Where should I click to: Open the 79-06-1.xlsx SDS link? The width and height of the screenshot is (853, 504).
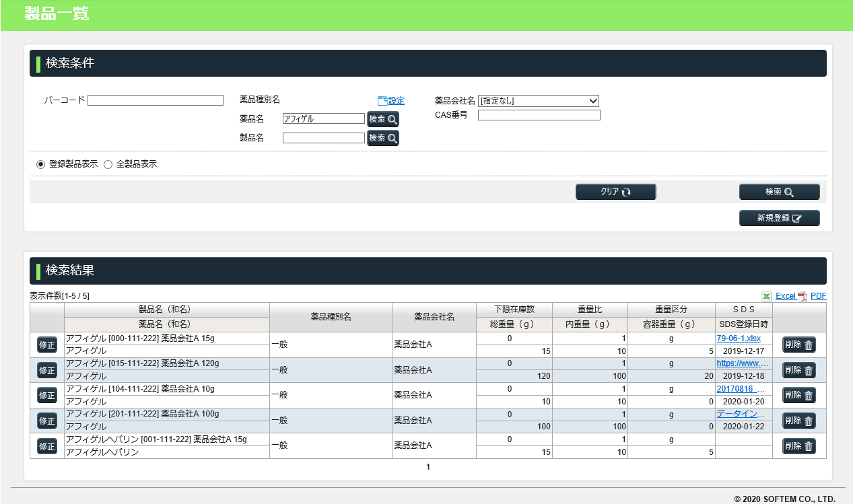(x=739, y=338)
